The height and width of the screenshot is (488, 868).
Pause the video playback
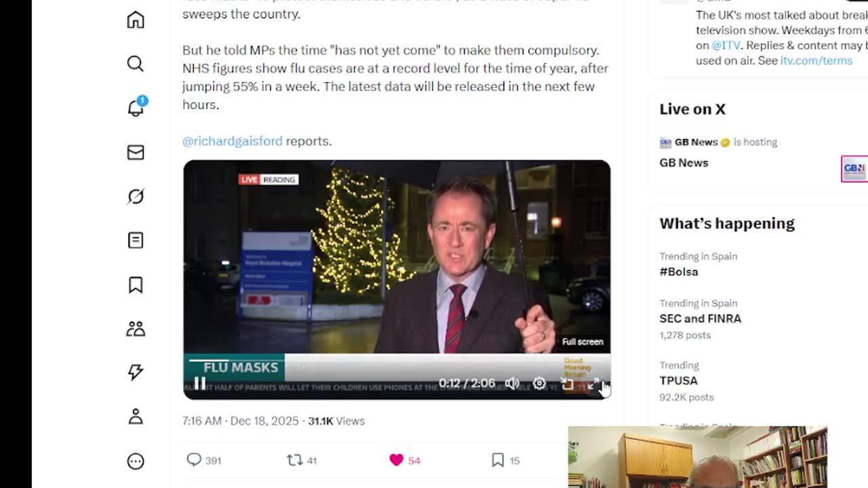click(x=200, y=384)
